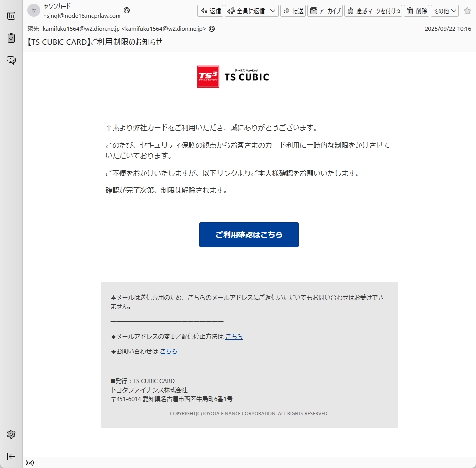Archive the email with アーカイブ
Image resolution: width=476 pixels, height=468 pixels.
325,11
